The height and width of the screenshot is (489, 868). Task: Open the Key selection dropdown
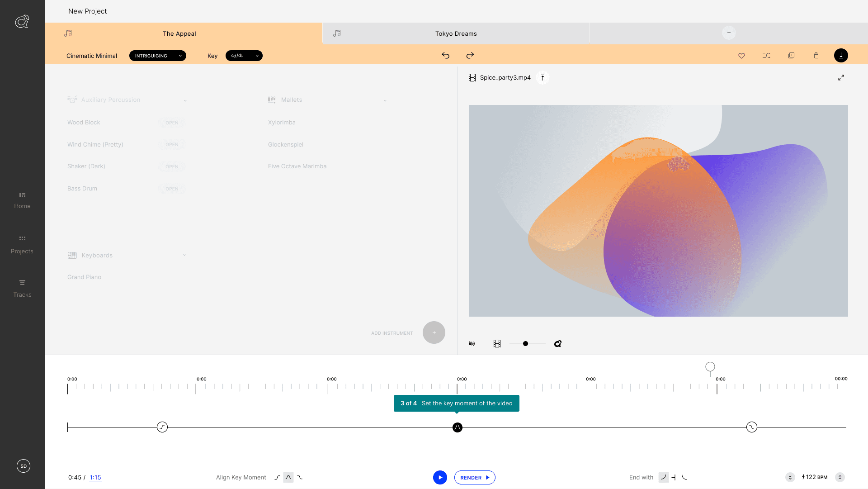(244, 56)
